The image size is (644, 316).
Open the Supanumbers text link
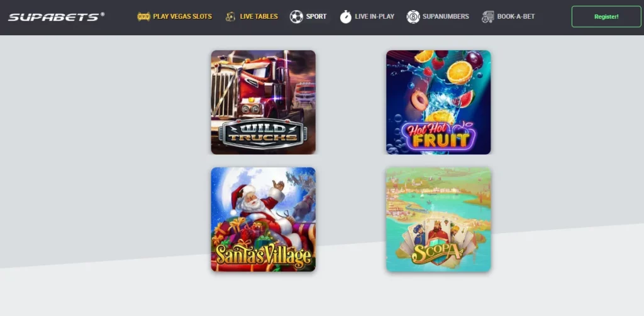(x=446, y=17)
